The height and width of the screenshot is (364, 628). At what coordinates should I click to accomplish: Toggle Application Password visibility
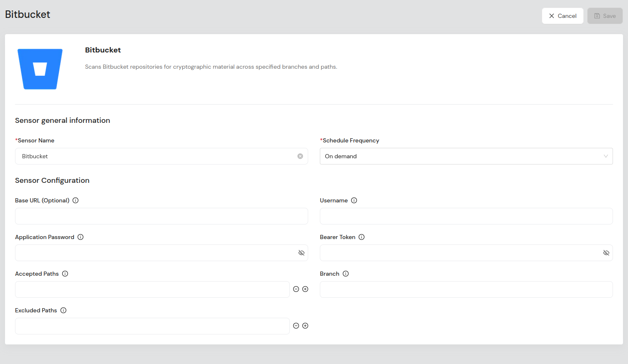301,253
